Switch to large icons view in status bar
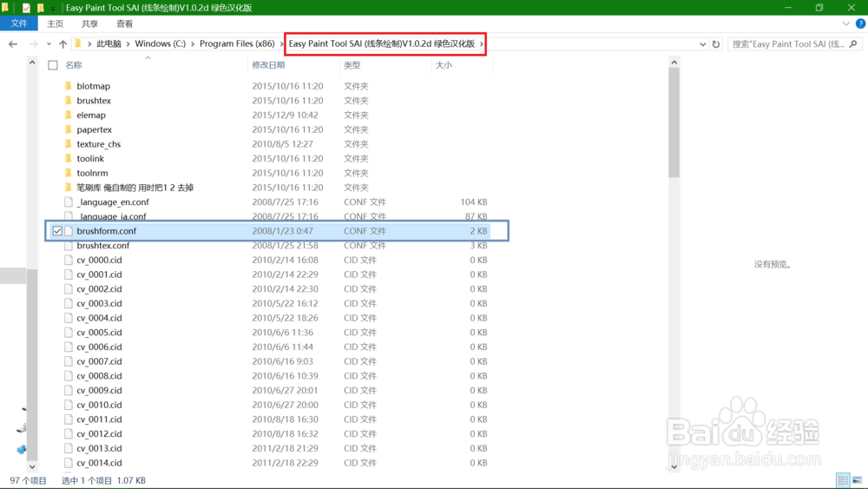Image resolution: width=868 pixels, height=489 pixels. click(857, 480)
